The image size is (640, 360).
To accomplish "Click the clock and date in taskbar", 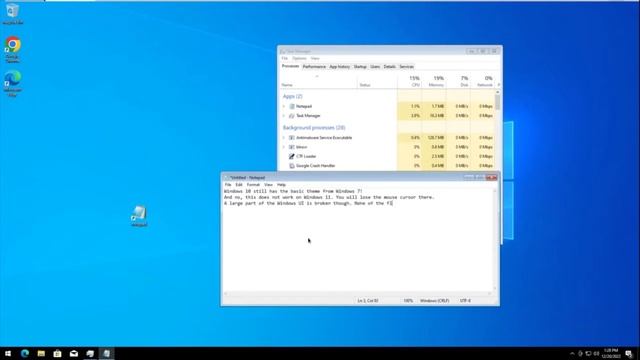I will click(x=611, y=353).
